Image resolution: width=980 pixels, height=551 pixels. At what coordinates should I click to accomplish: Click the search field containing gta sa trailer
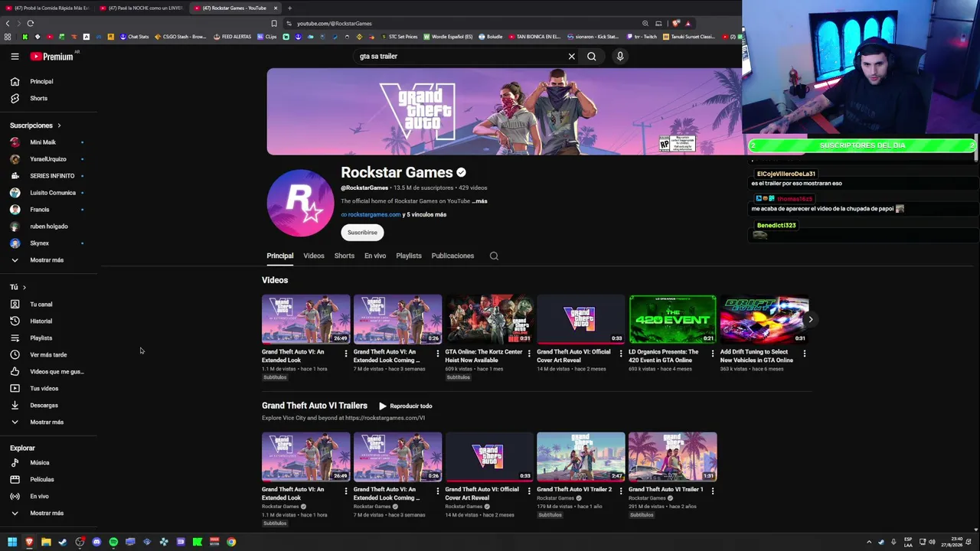(x=459, y=56)
